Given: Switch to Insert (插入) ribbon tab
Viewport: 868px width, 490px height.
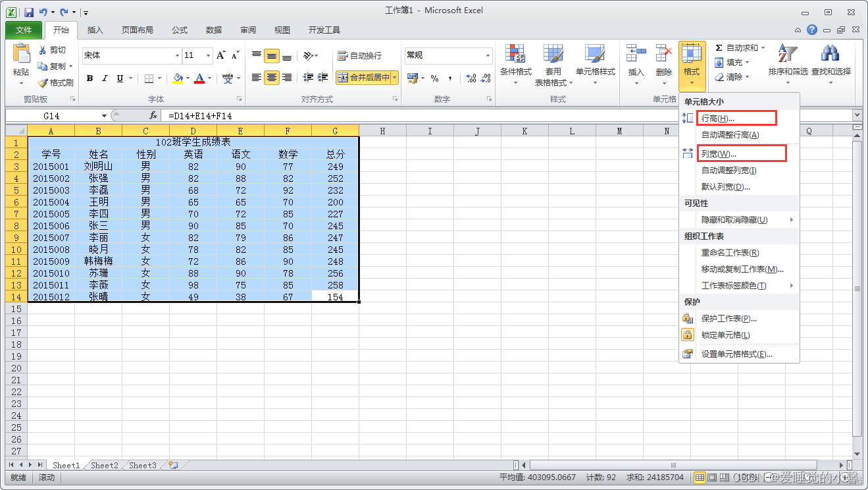Looking at the screenshot, I should coord(95,30).
